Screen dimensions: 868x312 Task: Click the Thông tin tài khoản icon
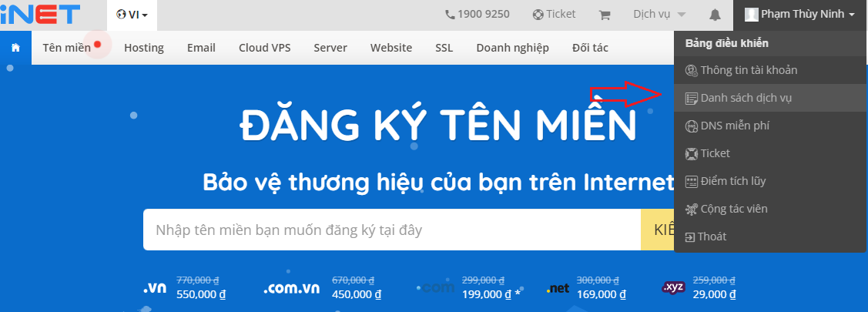692,70
